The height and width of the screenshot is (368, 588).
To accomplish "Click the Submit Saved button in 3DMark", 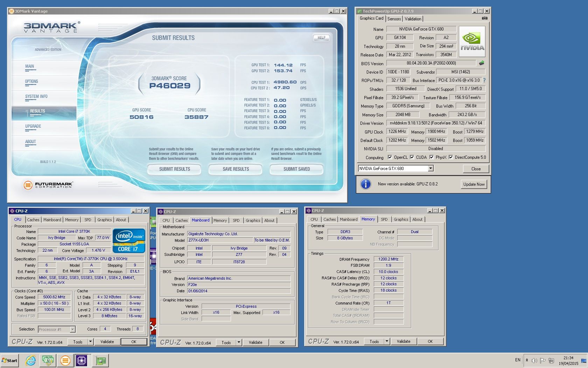I will coord(297,169).
